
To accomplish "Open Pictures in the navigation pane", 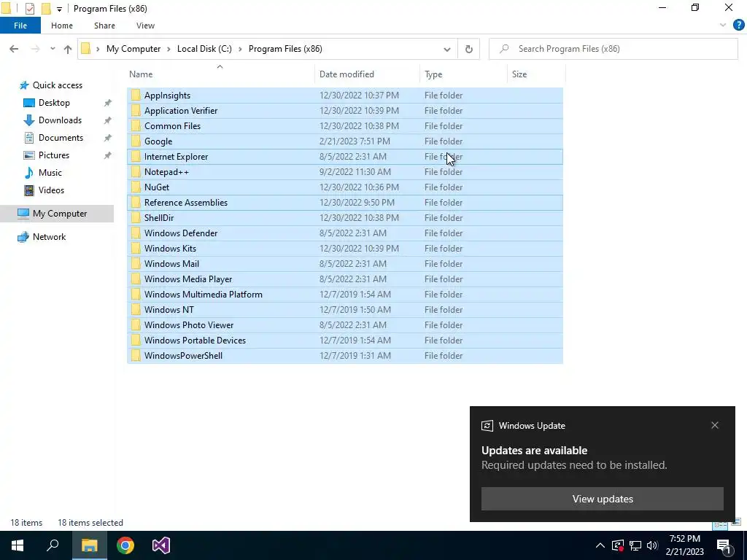I will pyautogui.click(x=54, y=155).
